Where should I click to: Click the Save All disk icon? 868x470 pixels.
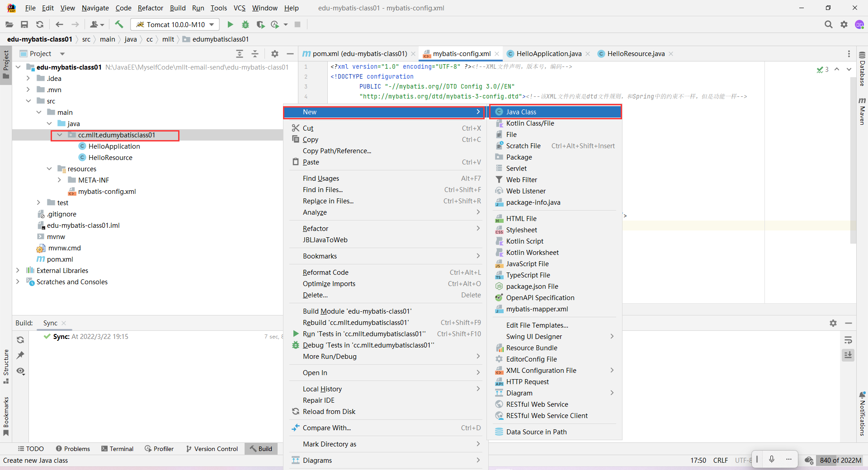point(24,24)
